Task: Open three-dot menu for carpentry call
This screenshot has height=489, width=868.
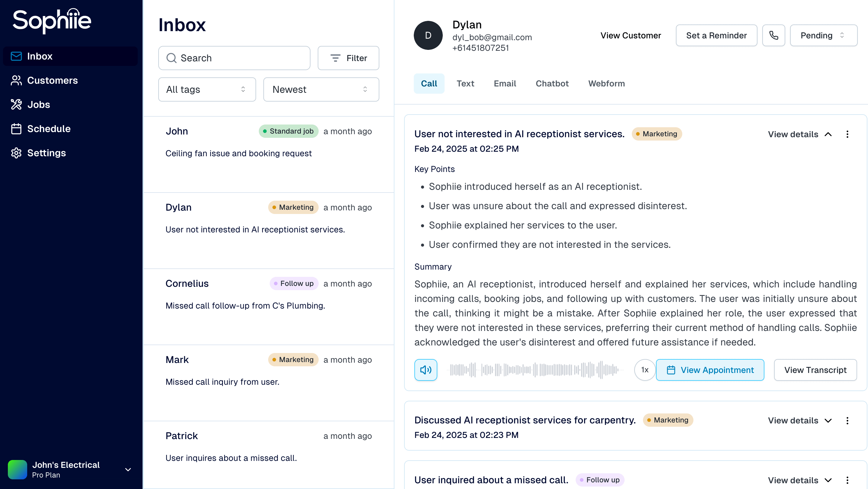Action: (x=847, y=420)
